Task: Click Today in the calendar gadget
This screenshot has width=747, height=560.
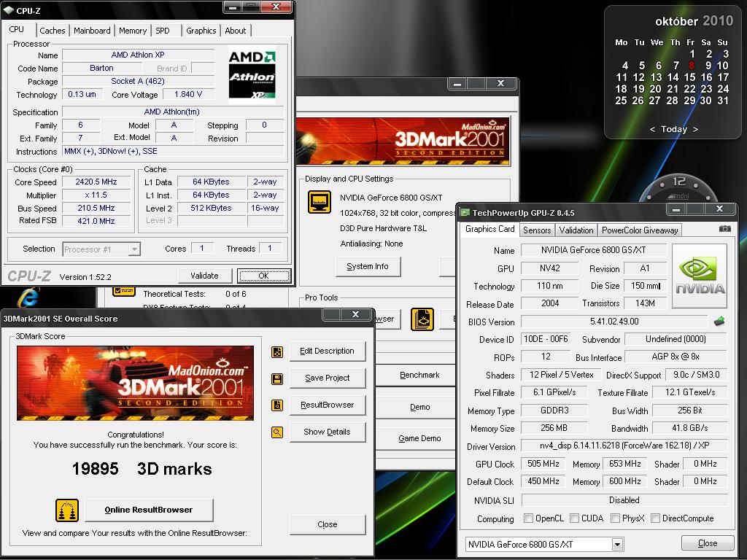Action: tap(673, 130)
